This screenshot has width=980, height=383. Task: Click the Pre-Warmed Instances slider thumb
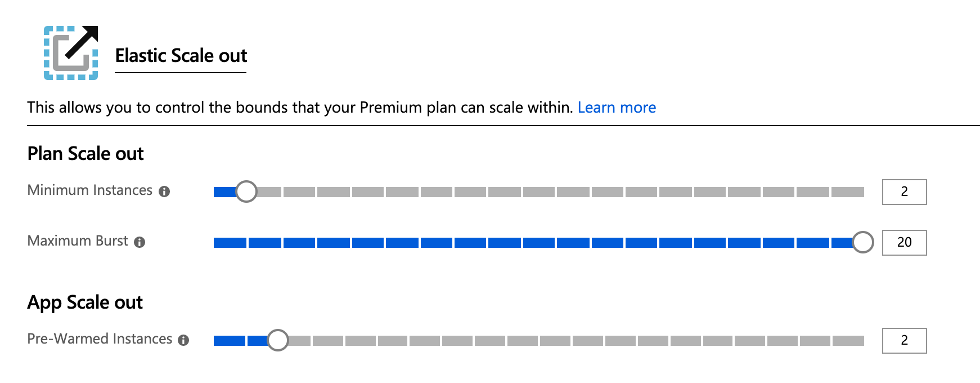pos(277,340)
